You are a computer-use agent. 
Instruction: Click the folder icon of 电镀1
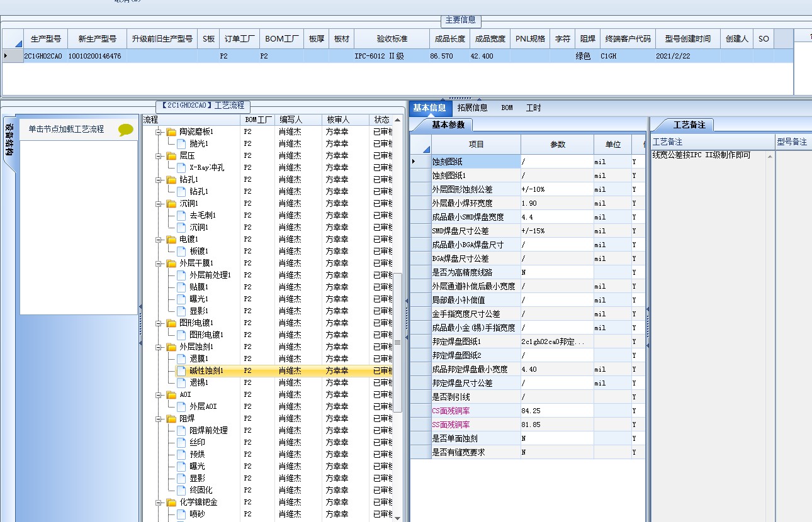click(171, 240)
